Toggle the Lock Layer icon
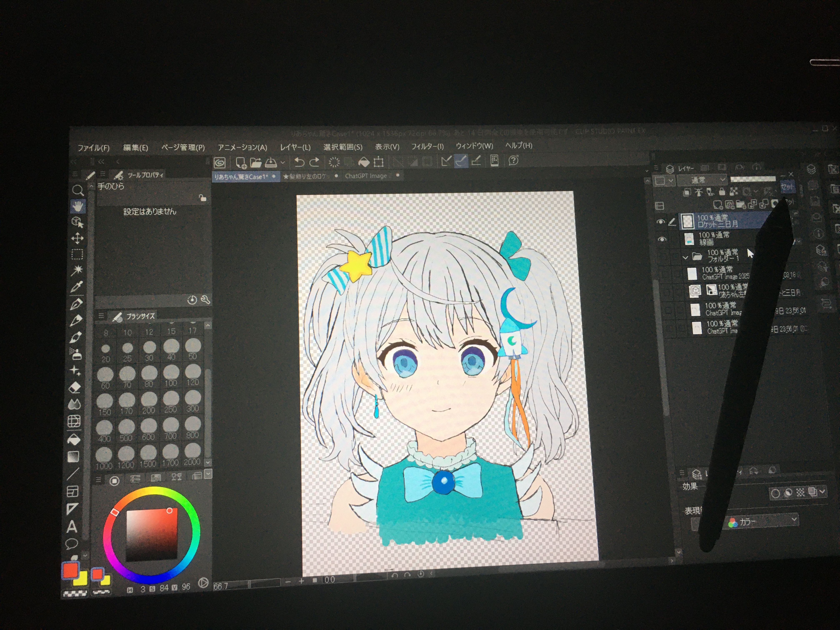Screen dimensions: 840x630 point(722,192)
